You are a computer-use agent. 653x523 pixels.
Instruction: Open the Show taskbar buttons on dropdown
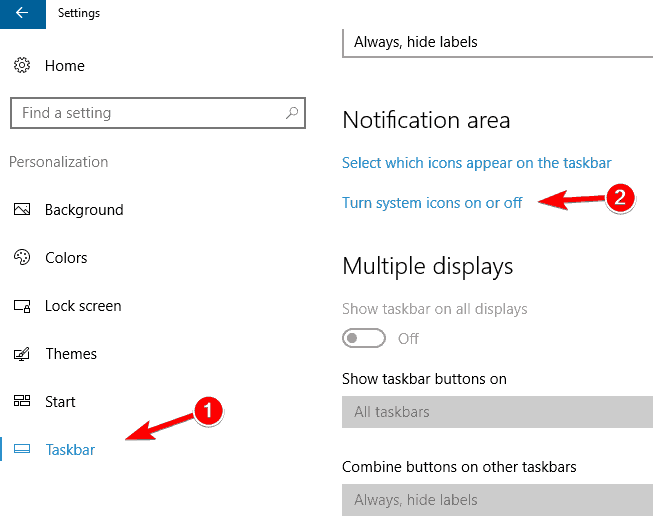point(497,411)
